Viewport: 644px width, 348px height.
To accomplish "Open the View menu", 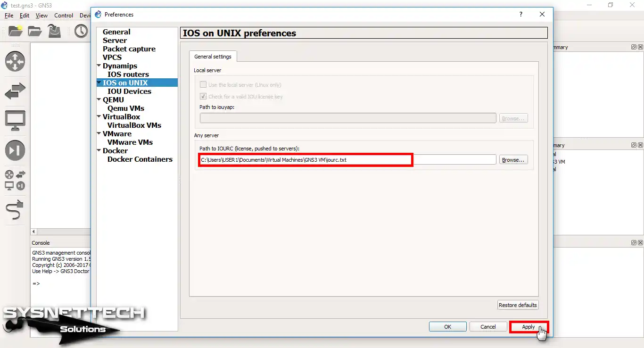I will tap(41, 16).
